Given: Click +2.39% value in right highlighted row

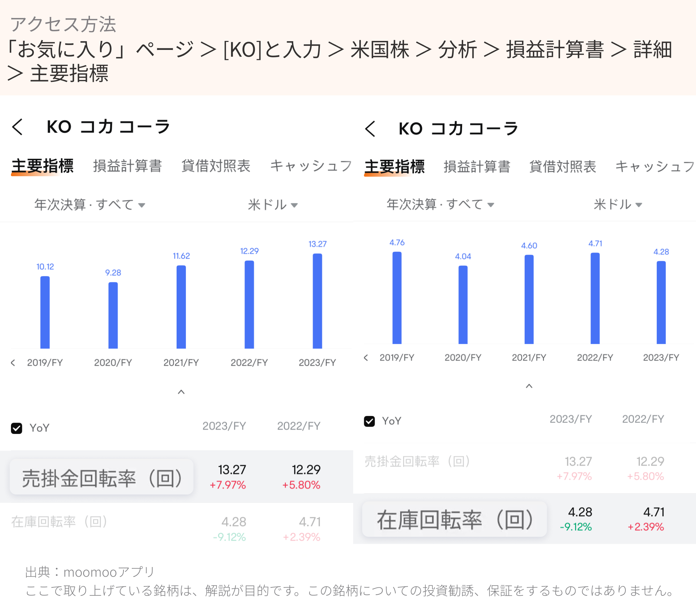Looking at the screenshot, I should (646, 527).
